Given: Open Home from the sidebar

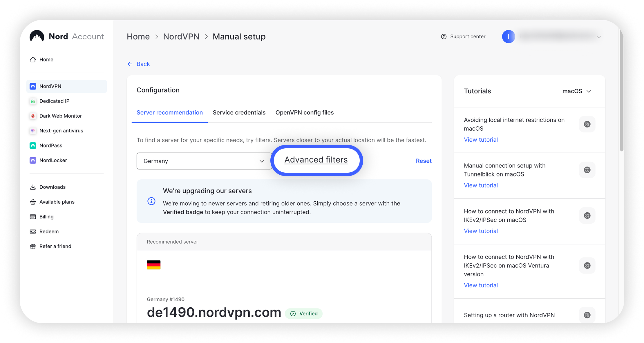Looking at the screenshot, I should tap(41, 59).
